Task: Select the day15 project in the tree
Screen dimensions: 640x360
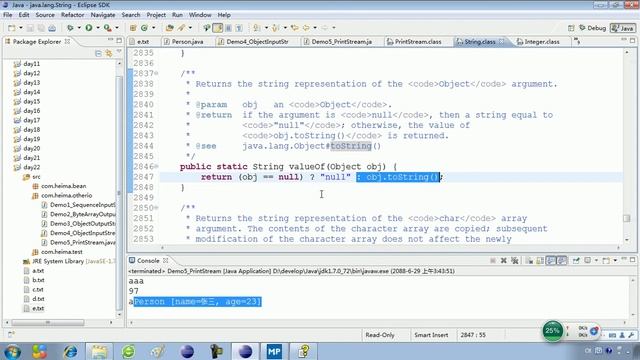Action: (x=31, y=102)
